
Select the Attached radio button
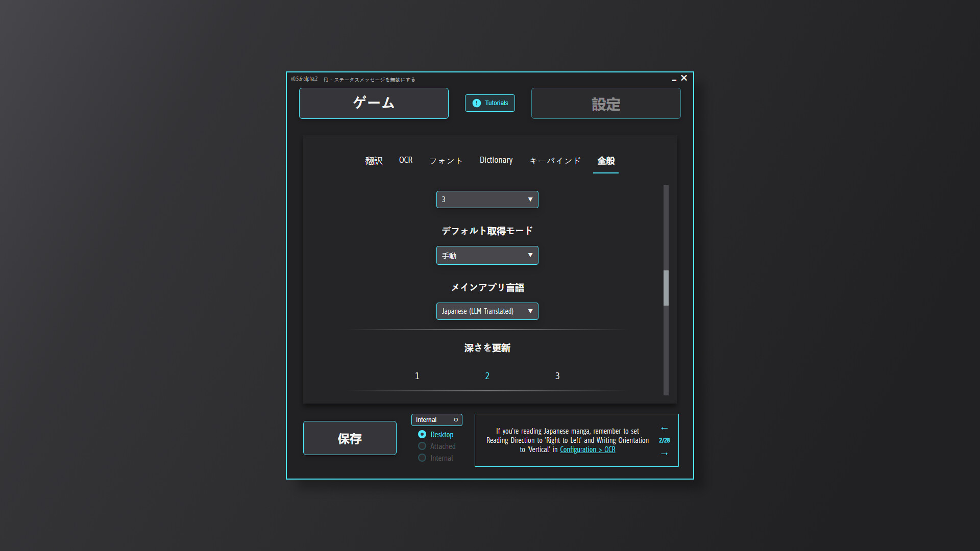[422, 446]
